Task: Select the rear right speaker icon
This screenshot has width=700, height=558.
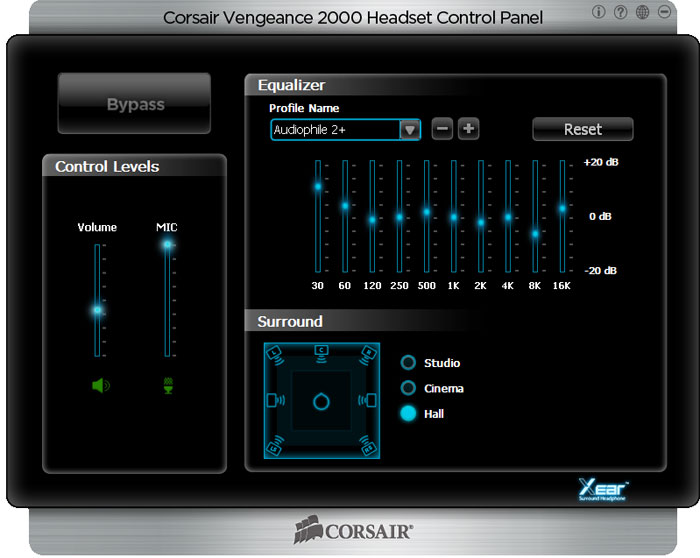Action: click(x=368, y=445)
